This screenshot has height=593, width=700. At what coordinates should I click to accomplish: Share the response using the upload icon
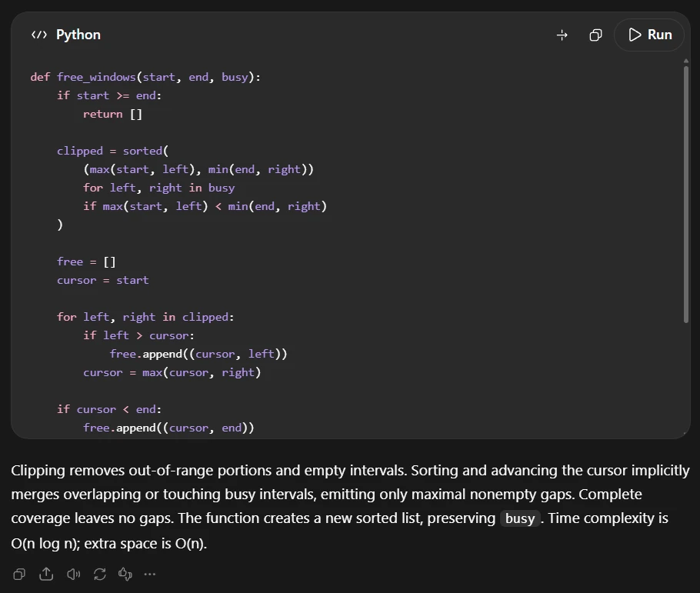coord(46,574)
